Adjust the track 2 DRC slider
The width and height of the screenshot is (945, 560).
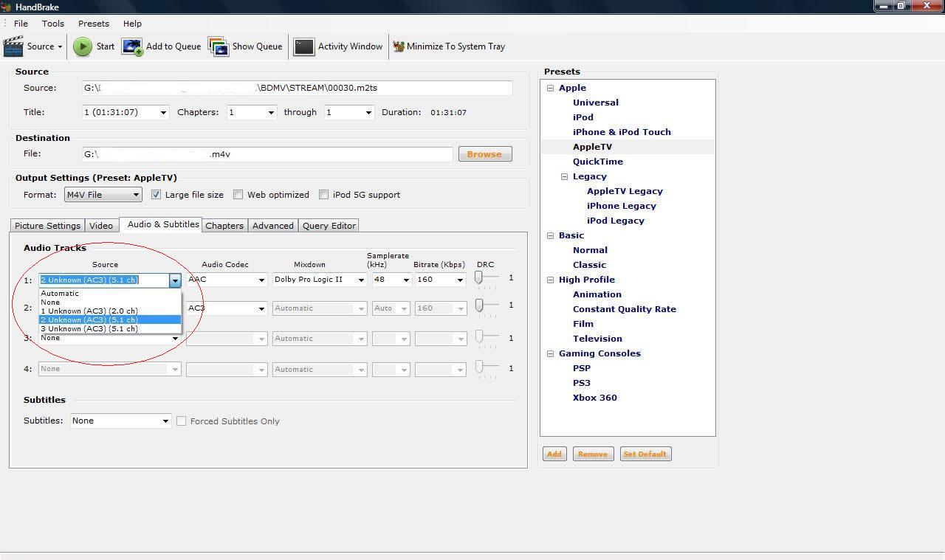pyautogui.click(x=479, y=305)
